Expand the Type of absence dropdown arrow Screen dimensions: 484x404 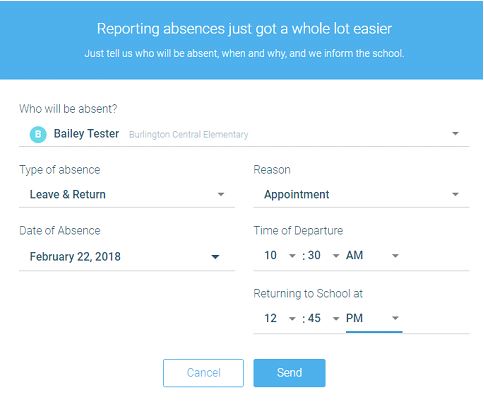coord(221,194)
